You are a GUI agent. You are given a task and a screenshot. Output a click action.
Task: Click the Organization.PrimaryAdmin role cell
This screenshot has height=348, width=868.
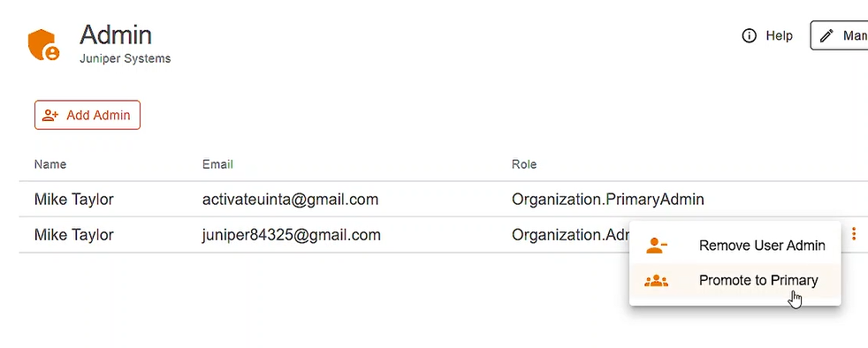coord(608,200)
